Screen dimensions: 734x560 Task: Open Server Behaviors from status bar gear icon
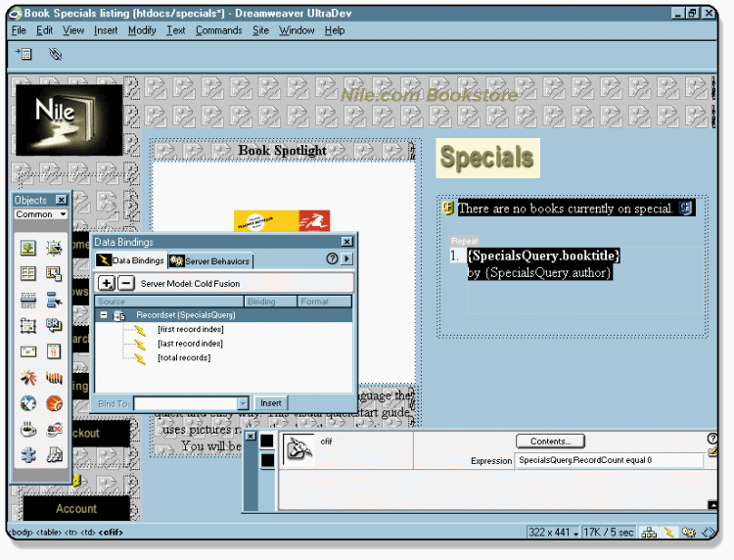689,533
